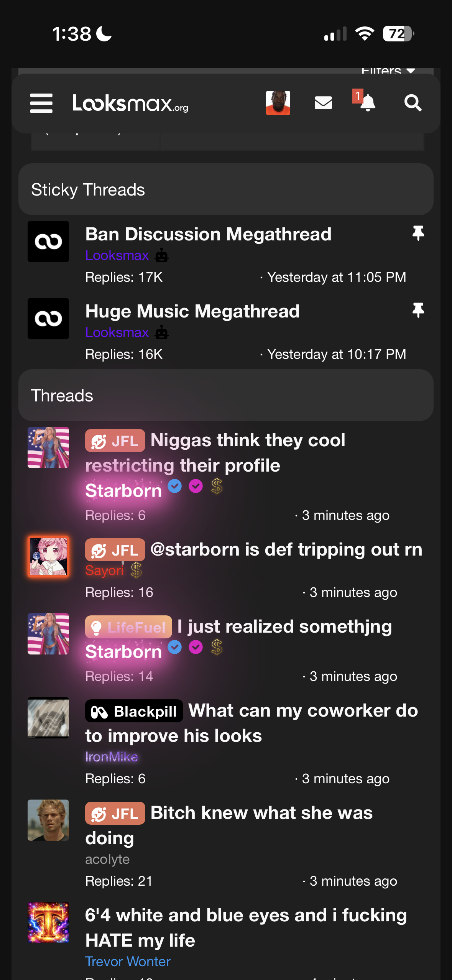The height and width of the screenshot is (980, 452).
Task: Open the notifications bell
Action: [367, 103]
